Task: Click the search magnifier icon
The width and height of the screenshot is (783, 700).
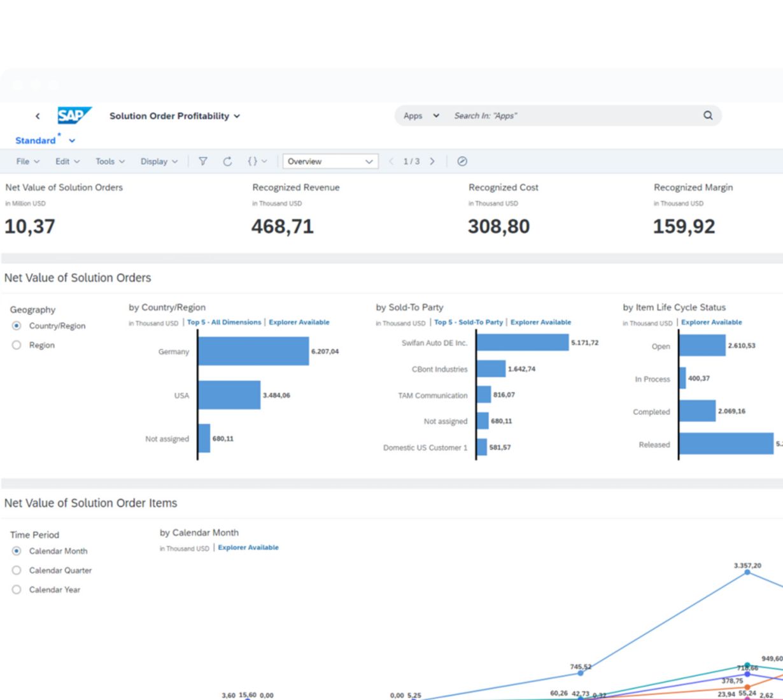Action: [x=708, y=115]
